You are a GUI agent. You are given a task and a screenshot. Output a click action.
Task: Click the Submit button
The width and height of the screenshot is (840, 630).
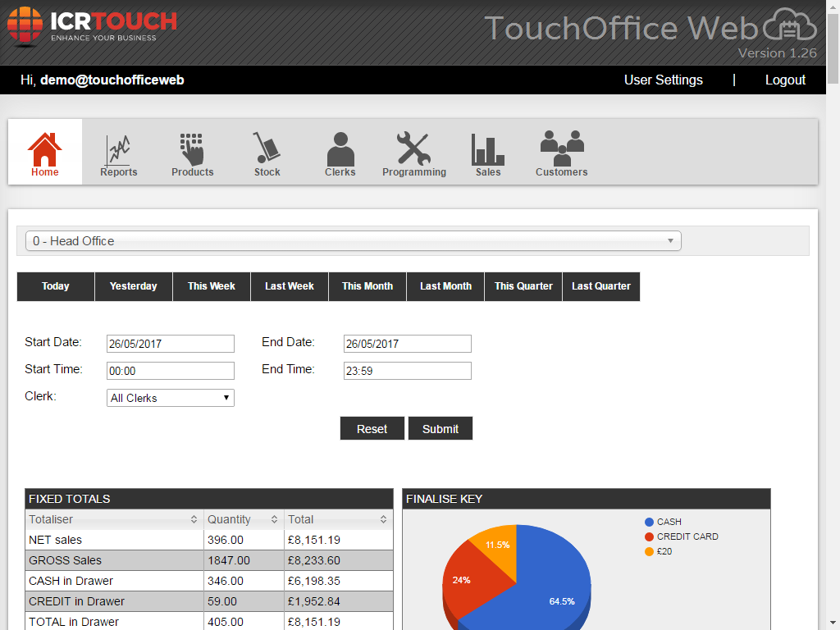441,428
